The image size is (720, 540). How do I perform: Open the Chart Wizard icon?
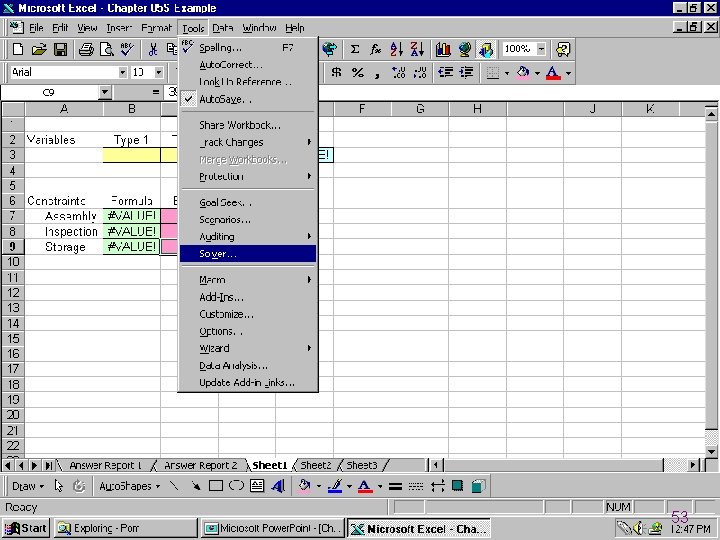(x=443, y=49)
